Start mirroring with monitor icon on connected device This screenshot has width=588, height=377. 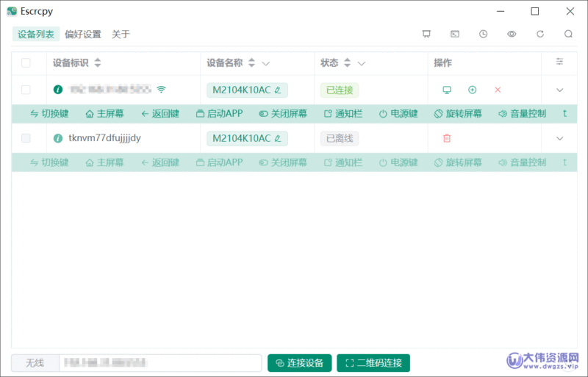(447, 90)
